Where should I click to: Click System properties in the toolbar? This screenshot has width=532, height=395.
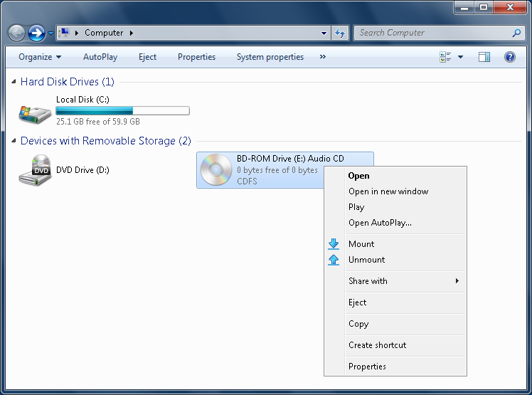coord(270,57)
